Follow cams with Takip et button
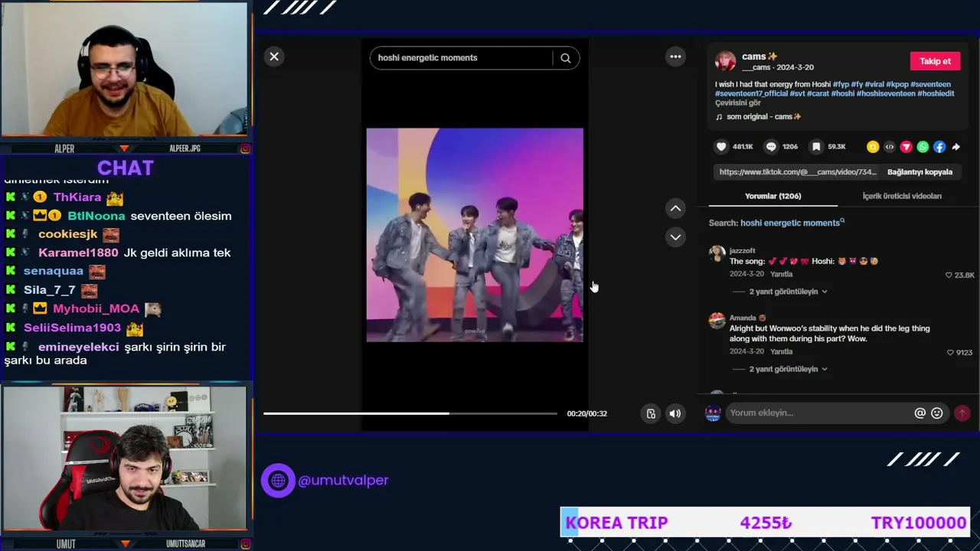 click(935, 61)
